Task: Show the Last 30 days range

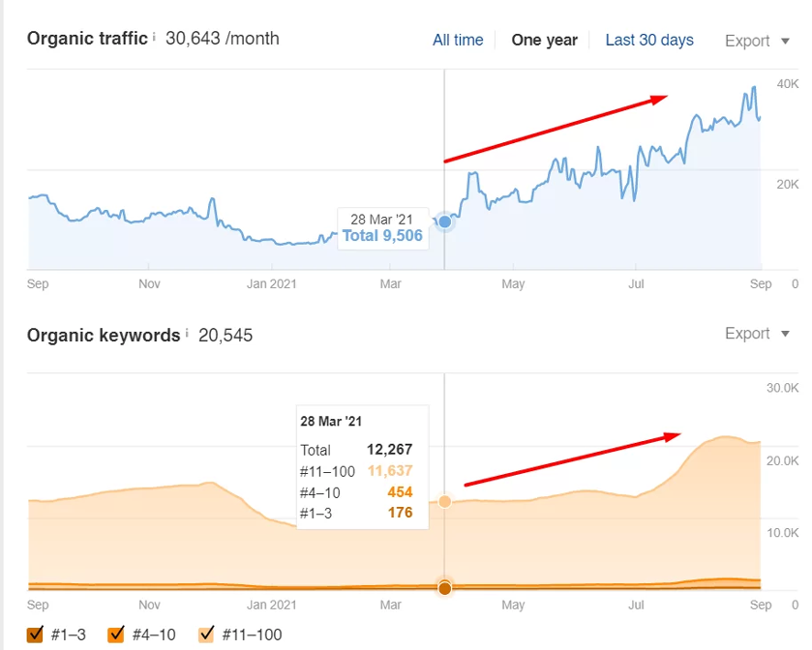Action: (649, 40)
